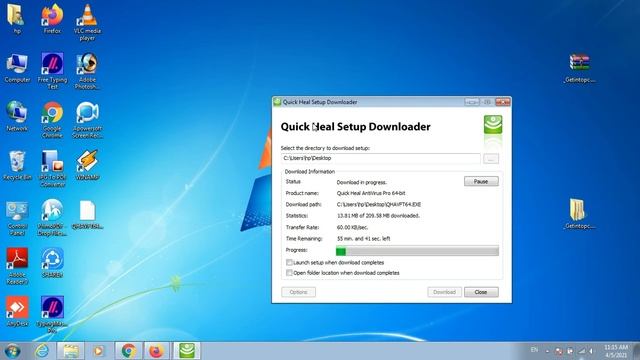The width and height of the screenshot is (640, 360).
Task: Select Apowersoft Screen Recorder desktop shortcut
Action: point(87,120)
